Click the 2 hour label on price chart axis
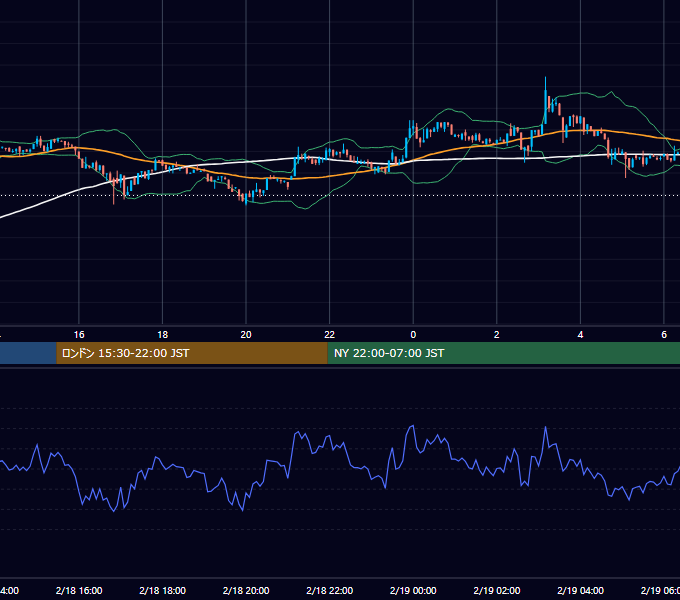The width and height of the screenshot is (680, 600). (497, 335)
